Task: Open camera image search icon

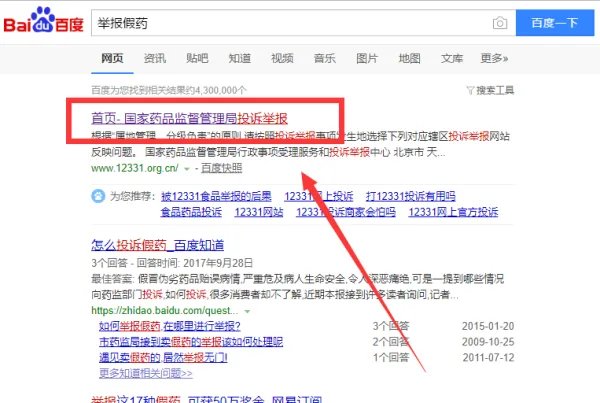Action: point(500,23)
